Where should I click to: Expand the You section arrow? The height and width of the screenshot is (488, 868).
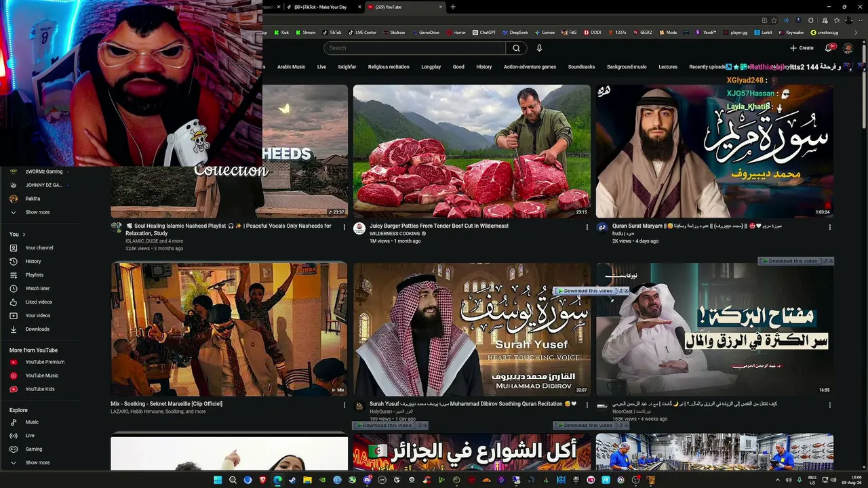[24, 235]
